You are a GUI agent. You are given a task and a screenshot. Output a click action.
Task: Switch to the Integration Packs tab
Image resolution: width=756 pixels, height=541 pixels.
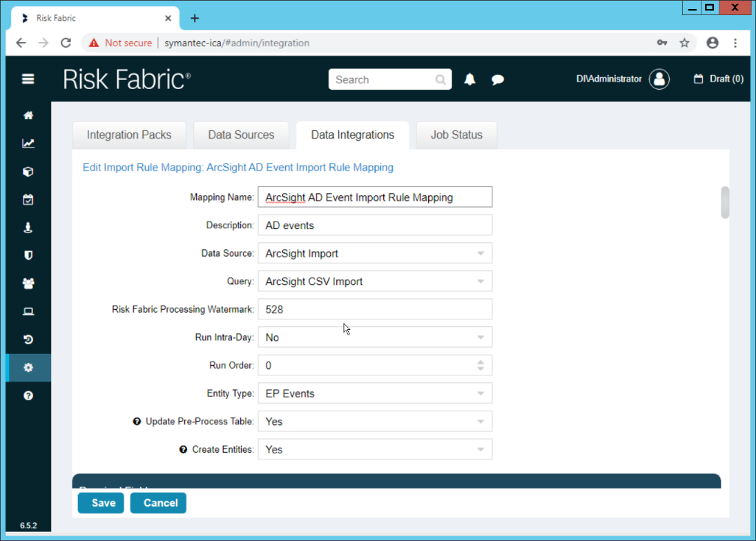[129, 135]
